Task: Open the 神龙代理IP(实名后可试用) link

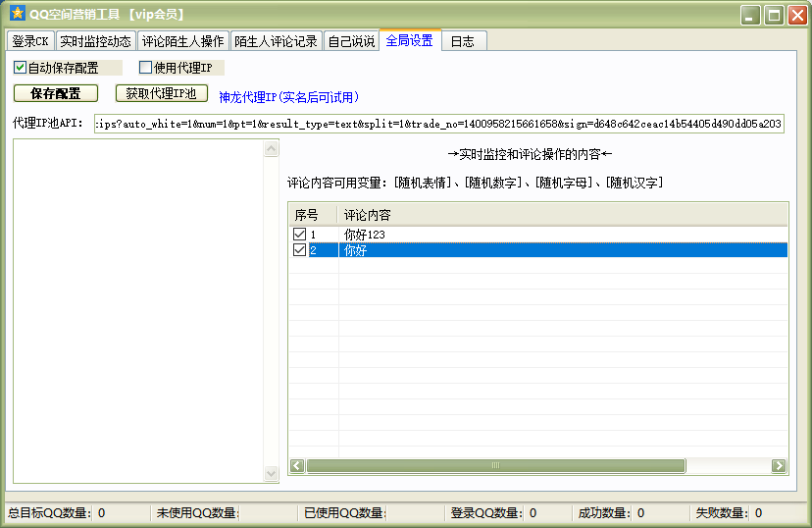Action: pos(288,97)
